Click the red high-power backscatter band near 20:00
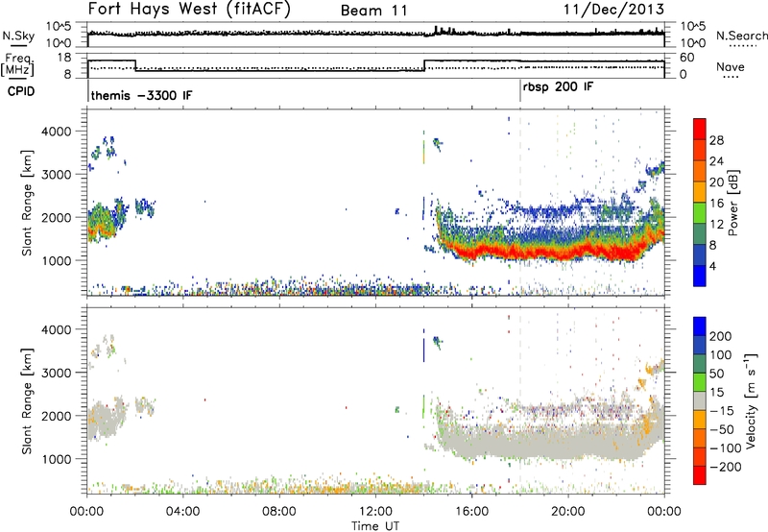 [568, 253]
